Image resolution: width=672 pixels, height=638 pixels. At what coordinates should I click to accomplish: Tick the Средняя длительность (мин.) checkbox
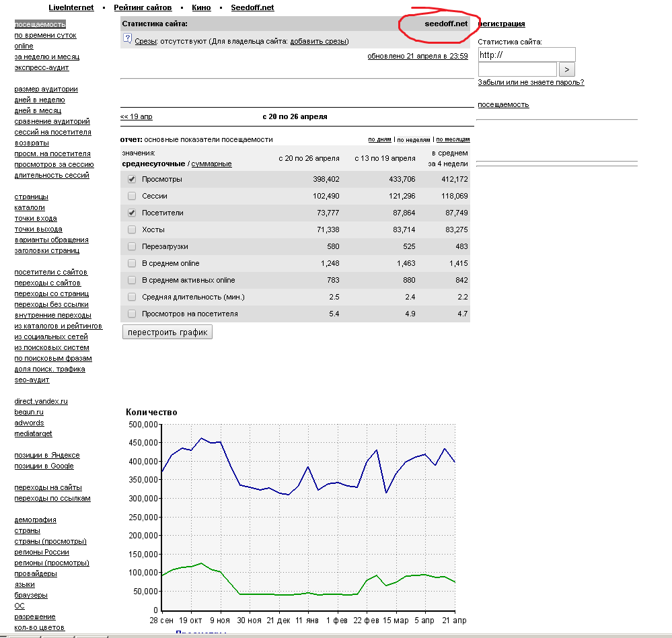tap(132, 297)
